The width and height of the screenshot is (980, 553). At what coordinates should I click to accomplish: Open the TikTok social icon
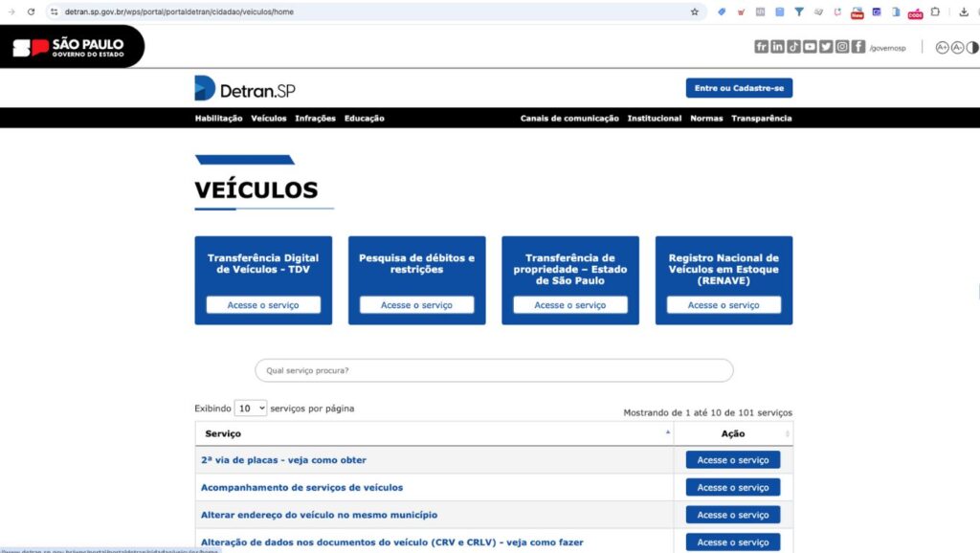point(793,47)
